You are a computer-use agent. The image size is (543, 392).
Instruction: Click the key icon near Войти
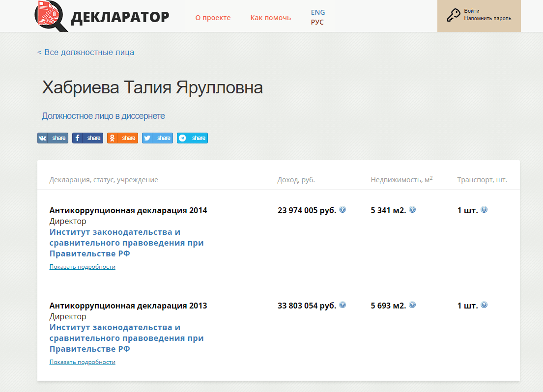click(x=453, y=15)
